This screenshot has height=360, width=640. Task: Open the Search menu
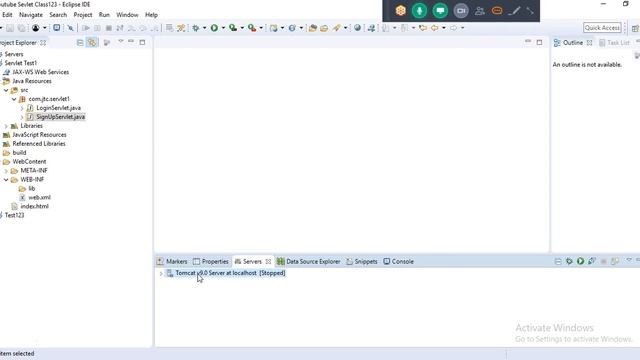[x=58, y=15]
